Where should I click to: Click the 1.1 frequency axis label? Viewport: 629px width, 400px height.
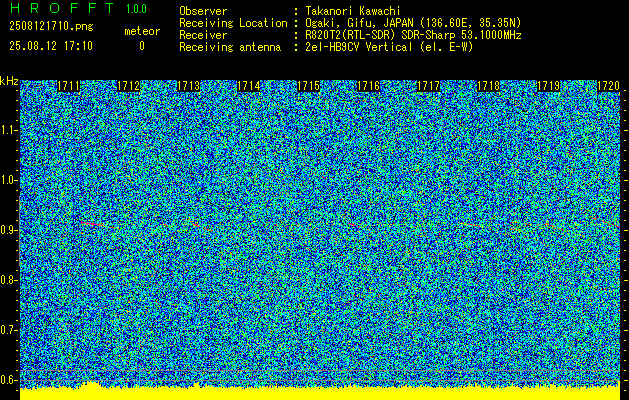pos(8,130)
